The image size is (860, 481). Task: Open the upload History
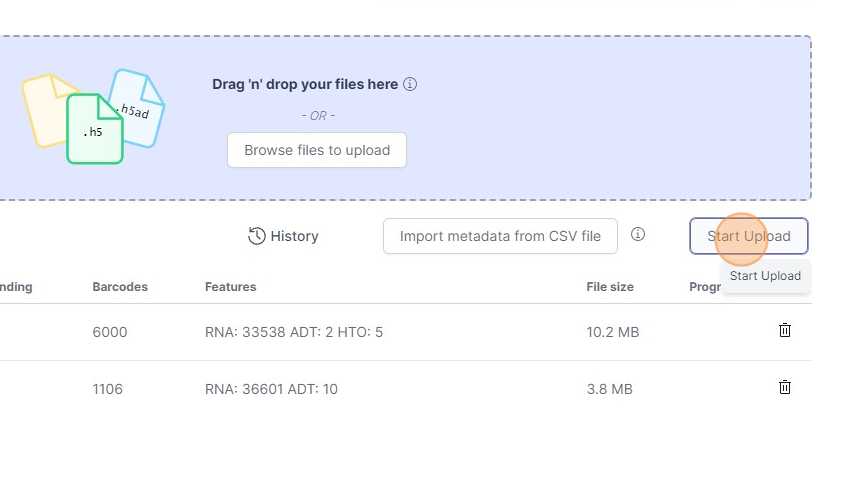tap(283, 236)
